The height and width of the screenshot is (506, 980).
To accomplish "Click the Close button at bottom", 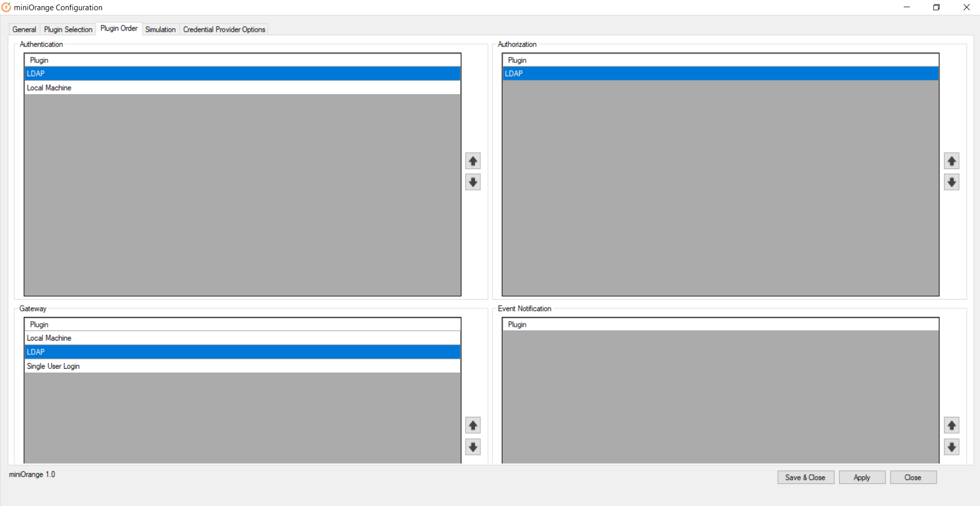I will pos(913,477).
